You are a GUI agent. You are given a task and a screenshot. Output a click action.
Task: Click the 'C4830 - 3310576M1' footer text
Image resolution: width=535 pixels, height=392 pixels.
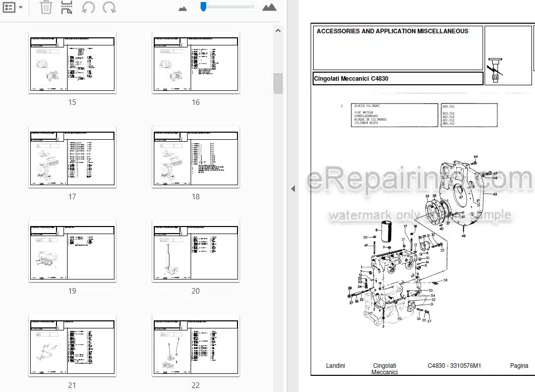click(454, 366)
